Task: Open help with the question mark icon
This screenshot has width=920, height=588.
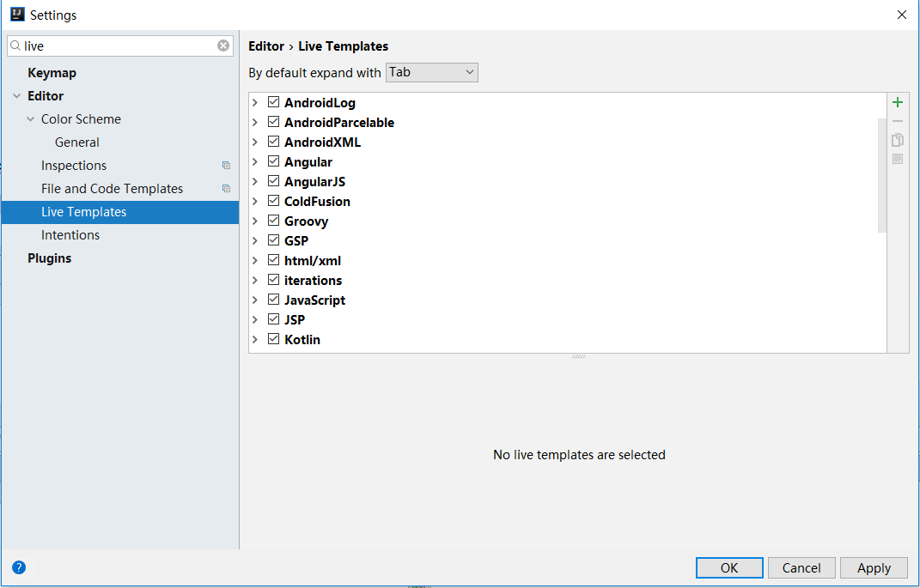Action: pyautogui.click(x=19, y=567)
